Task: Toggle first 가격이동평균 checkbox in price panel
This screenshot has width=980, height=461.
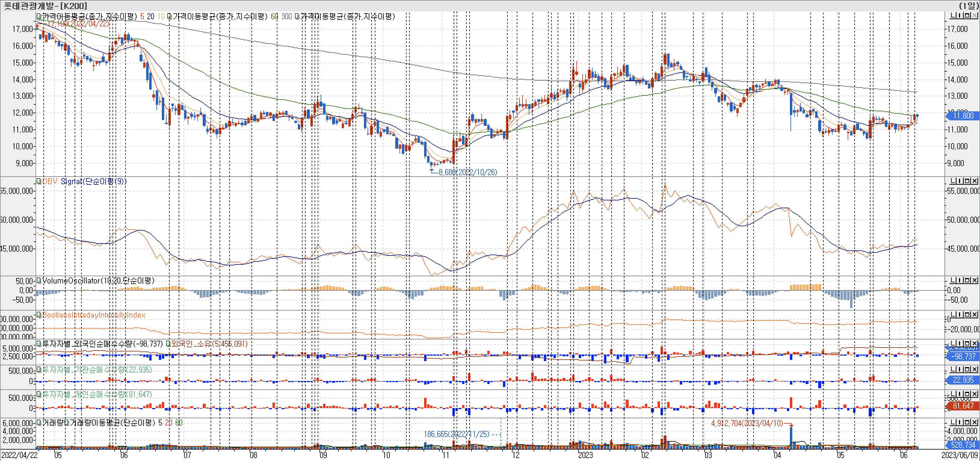Action: (x=39, y=16)
